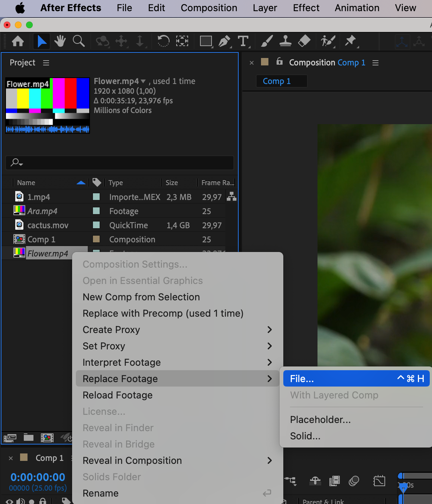Image resolution: width=432 pixels, height=504 pixels.
Task: Select the Hand tool
Action: coord(60,41)
